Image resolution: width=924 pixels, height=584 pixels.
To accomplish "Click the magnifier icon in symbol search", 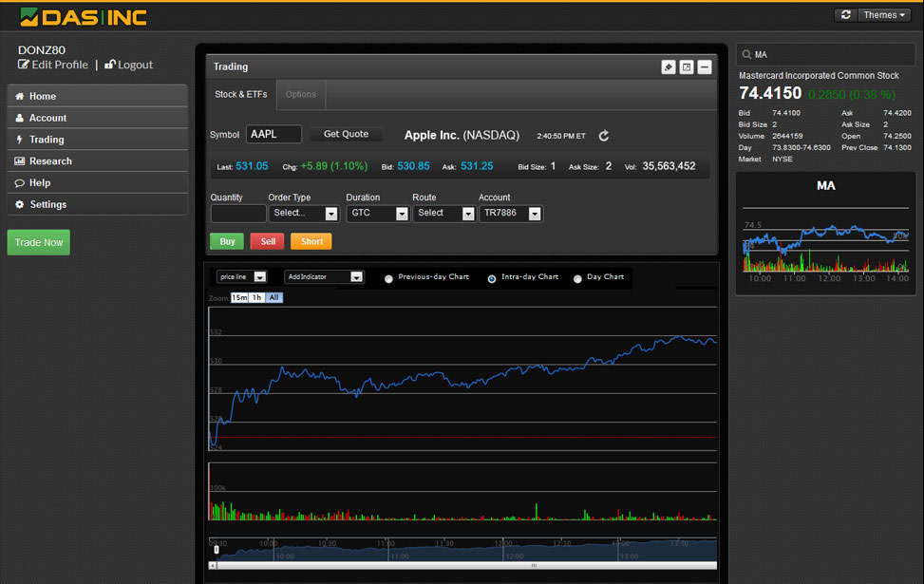I will pos(746,55).
